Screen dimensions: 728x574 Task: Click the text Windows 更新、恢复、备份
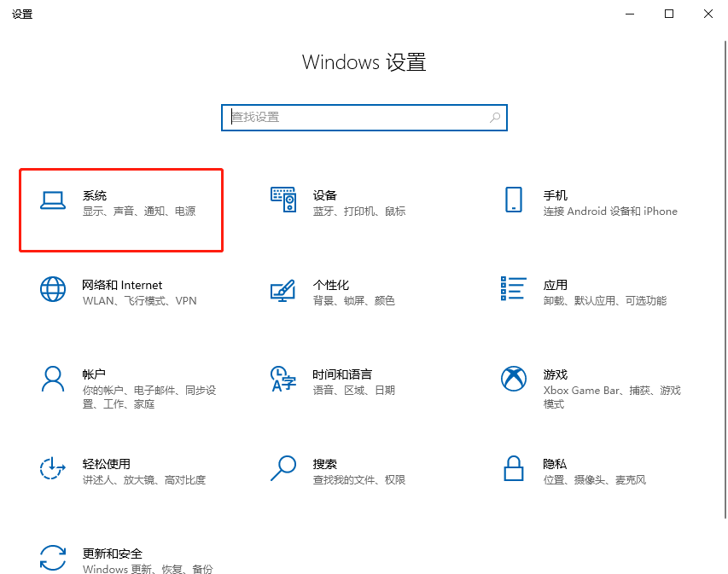148,569
